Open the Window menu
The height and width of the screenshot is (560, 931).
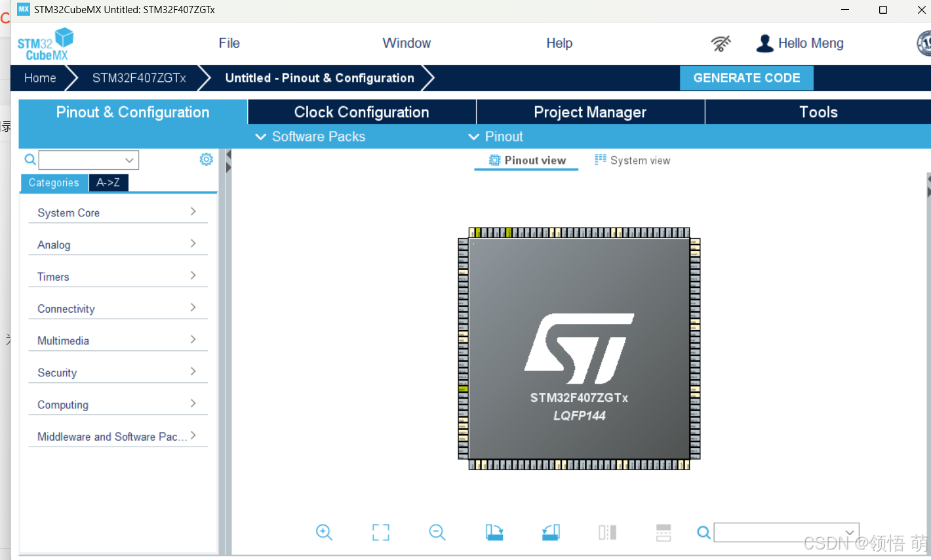(x=406, y=43)
